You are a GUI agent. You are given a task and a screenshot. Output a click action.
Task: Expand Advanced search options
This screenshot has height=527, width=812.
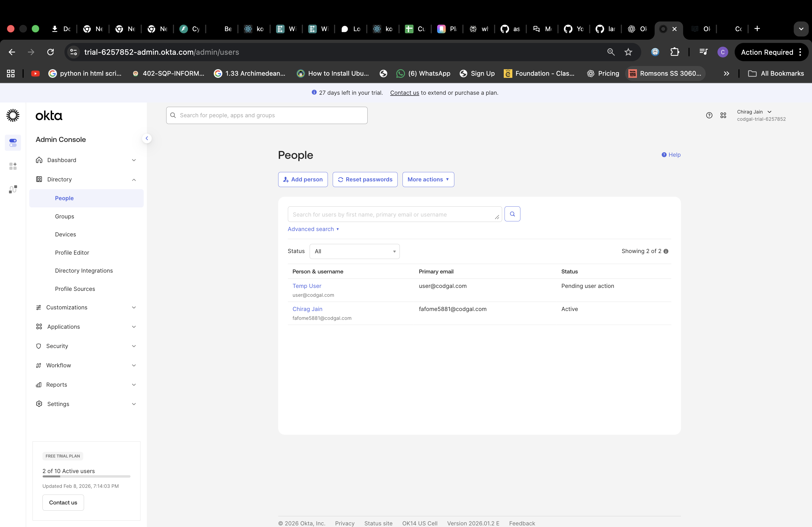pyautogui.click(x=313, y=229)
